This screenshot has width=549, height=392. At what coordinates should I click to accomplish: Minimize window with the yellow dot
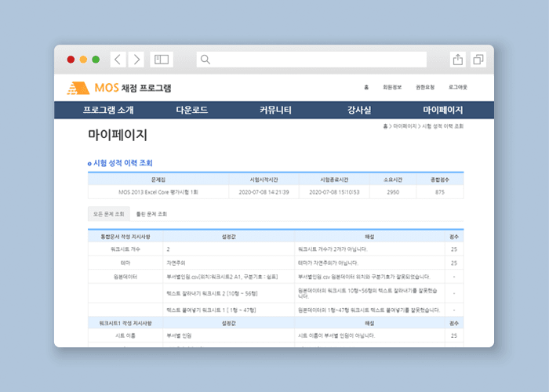(x=83, y=60)
